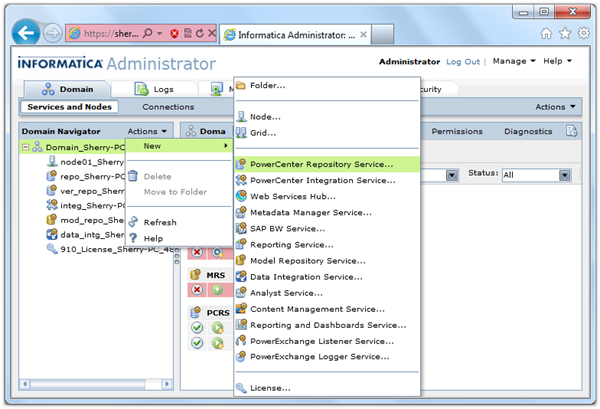Click the browser back arrow button
Viewport: 600px width, 409px height.
point(26,33)
